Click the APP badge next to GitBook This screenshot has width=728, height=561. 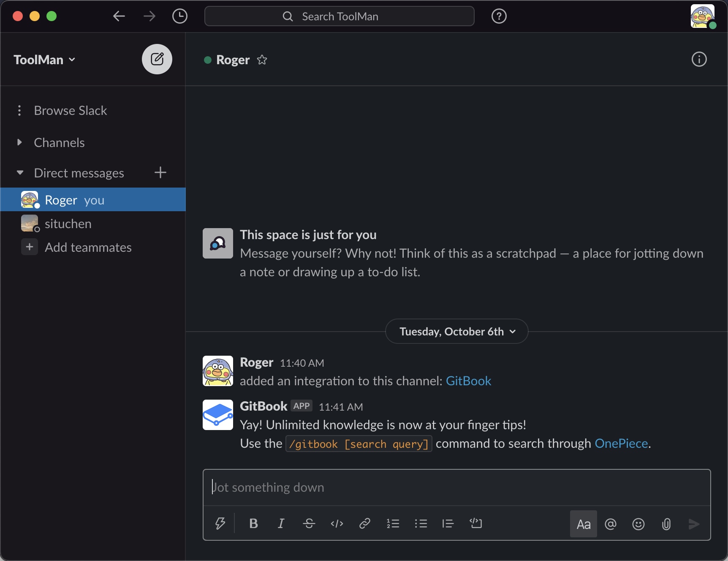302,406
